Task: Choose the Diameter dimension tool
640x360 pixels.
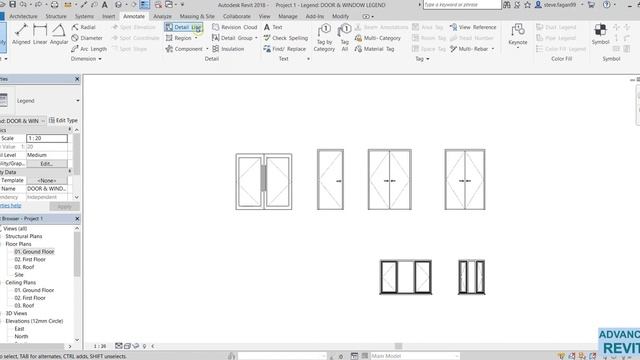Action: point(87,38)
